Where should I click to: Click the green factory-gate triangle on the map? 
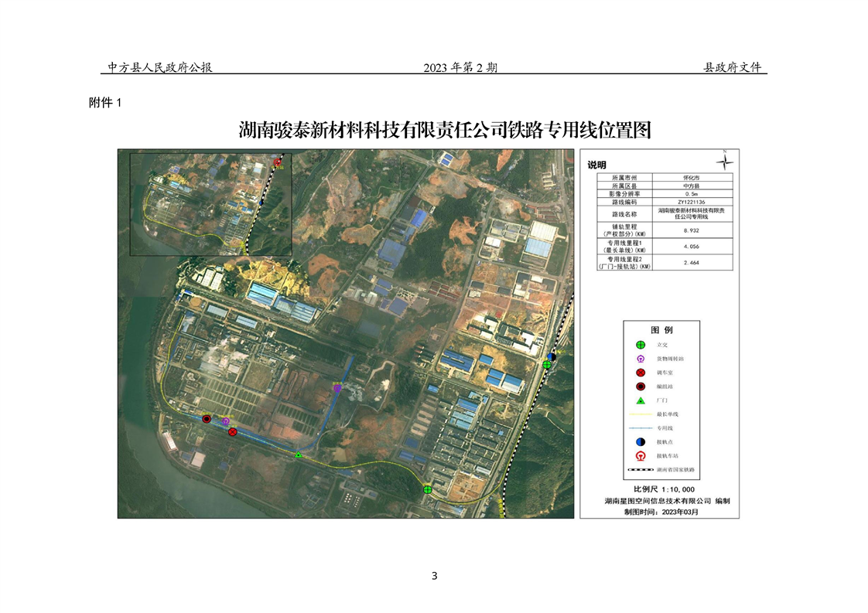tap(299, 455)
